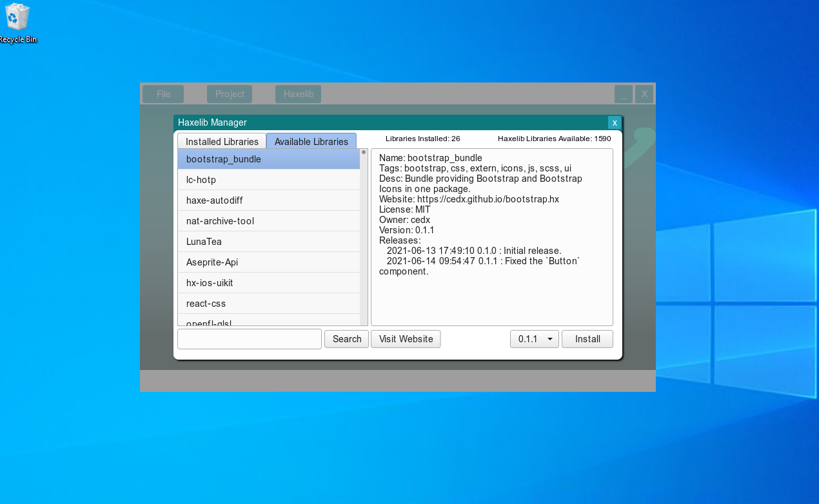
Task: Install the selected library
Action: point(587,339)
